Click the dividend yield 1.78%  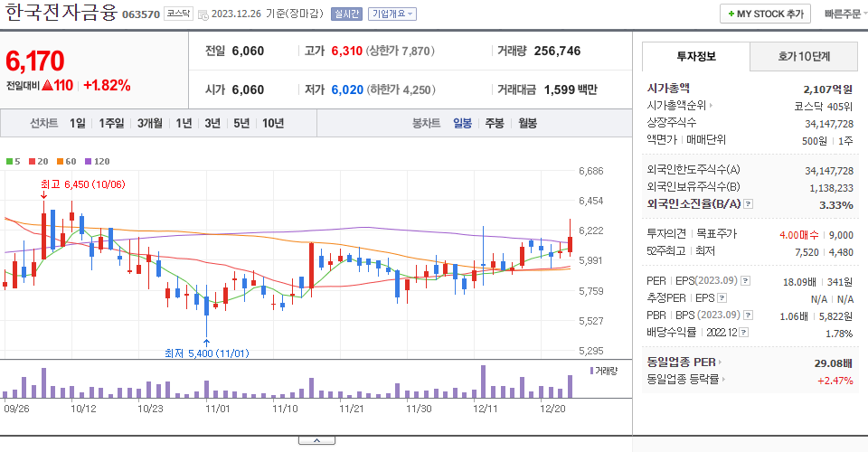(839, 334)
